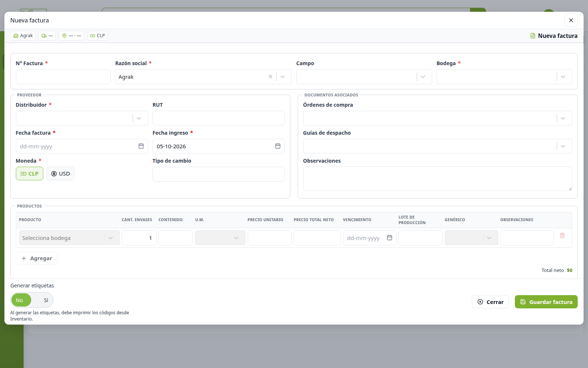Image resolution: width=588 pixels, height=368 pixels.
Task: Click the Total neto $0 value
Action: pos(570,270)
